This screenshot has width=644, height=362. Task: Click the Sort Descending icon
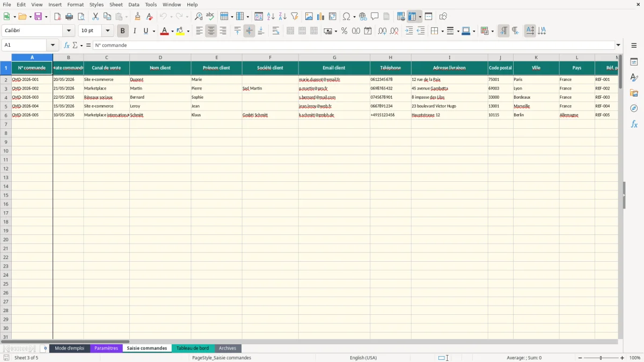tap(283, 17)
